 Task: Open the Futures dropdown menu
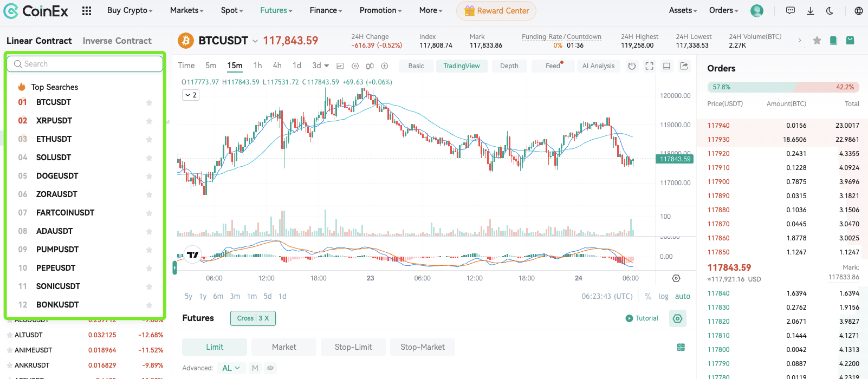[x=276, y=10]
